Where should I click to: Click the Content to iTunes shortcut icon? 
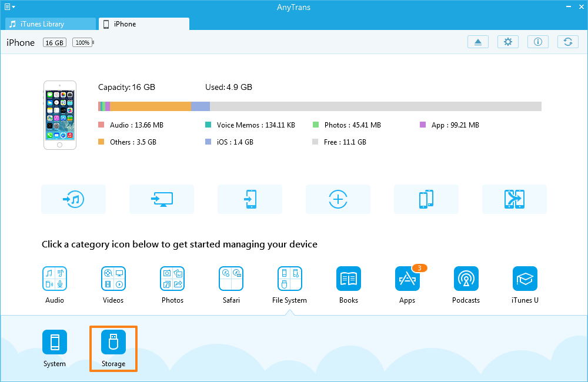tap(73, 199)
